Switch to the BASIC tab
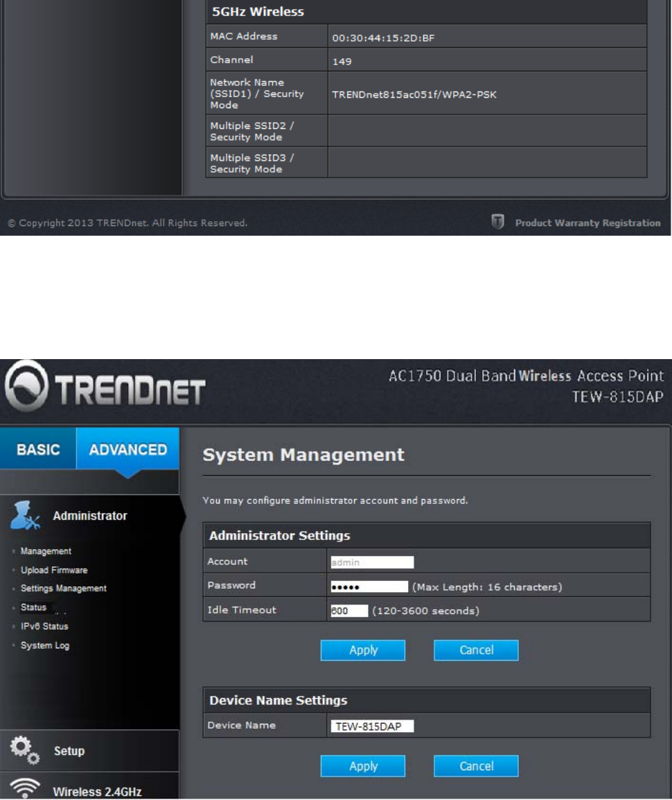The image size is (672, 800). [x=38, y=449]
